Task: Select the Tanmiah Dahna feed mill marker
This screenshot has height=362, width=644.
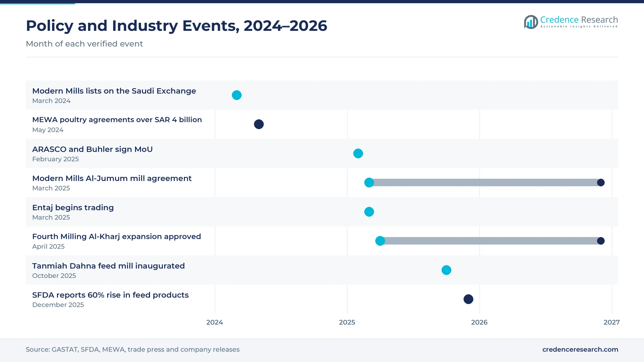Action: pyautogui.click(x=446, y=270)
